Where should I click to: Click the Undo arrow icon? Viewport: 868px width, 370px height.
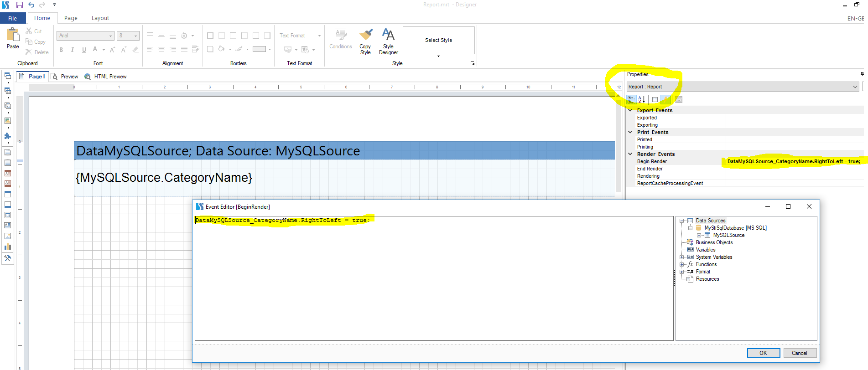coord(31,5)
